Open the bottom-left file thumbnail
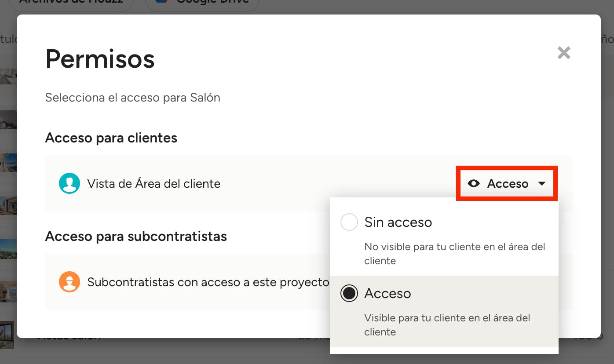 click(x=7, y=335)
